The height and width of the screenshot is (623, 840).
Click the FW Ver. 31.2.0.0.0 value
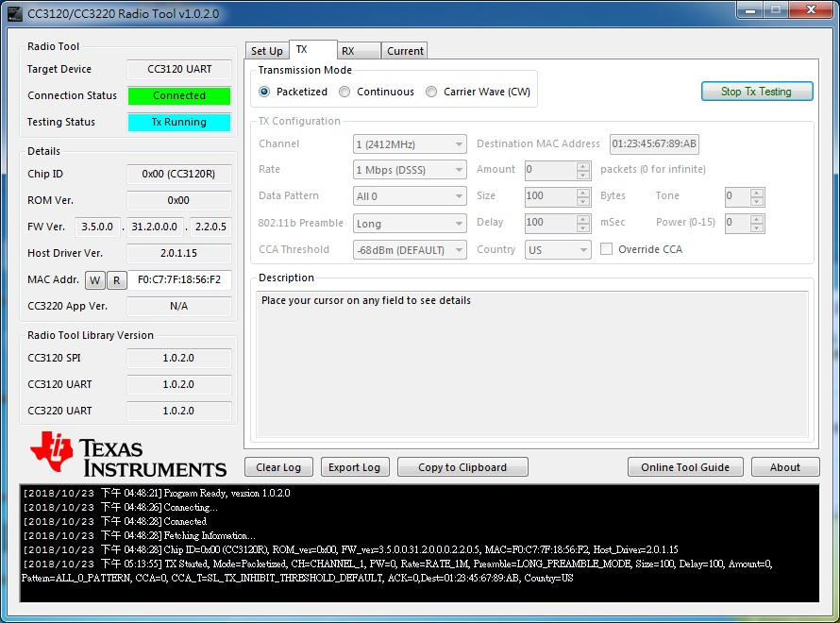click(x=154, y=227)
